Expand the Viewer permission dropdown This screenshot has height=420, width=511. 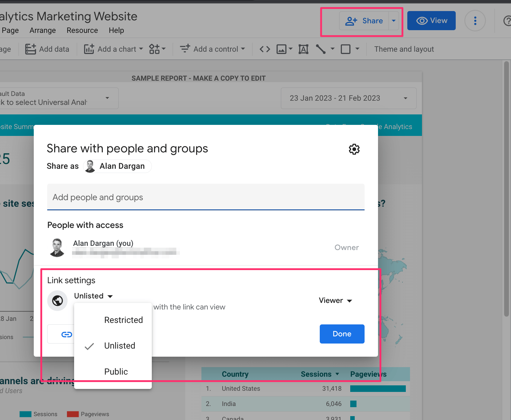(335, 301)
